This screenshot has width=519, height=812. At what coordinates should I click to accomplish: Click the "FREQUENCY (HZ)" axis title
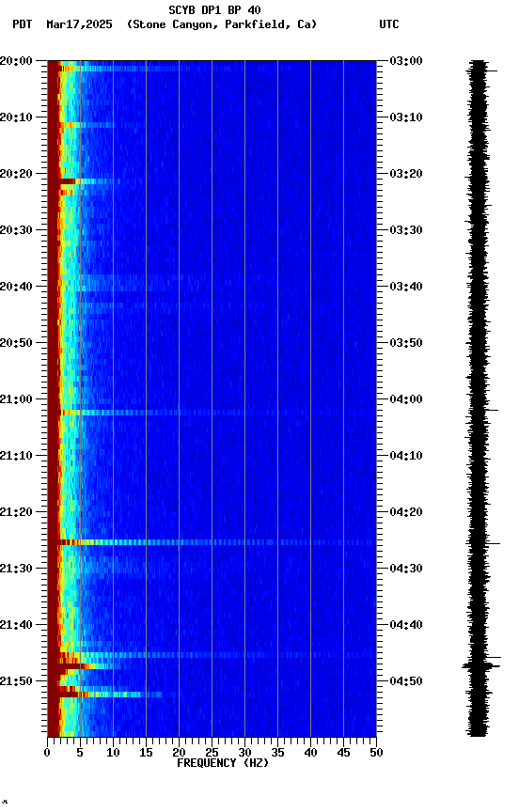coord(223,763)
